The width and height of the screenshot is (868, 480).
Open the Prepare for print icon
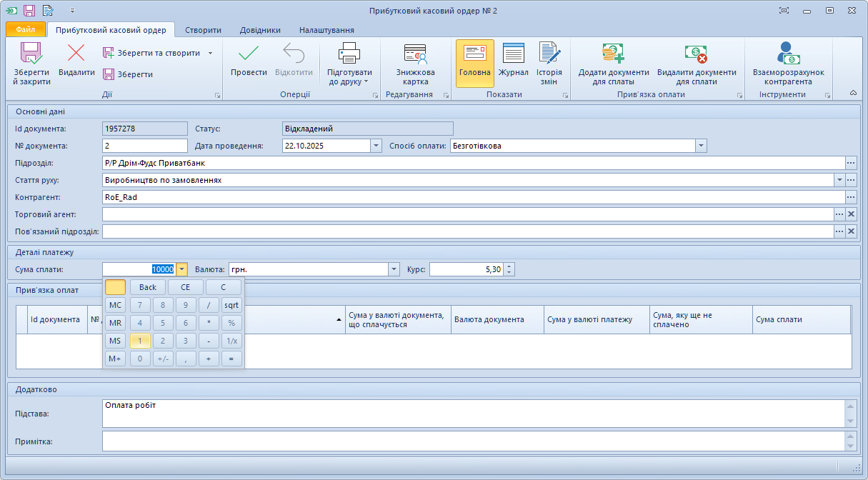(x=349, y=54)
